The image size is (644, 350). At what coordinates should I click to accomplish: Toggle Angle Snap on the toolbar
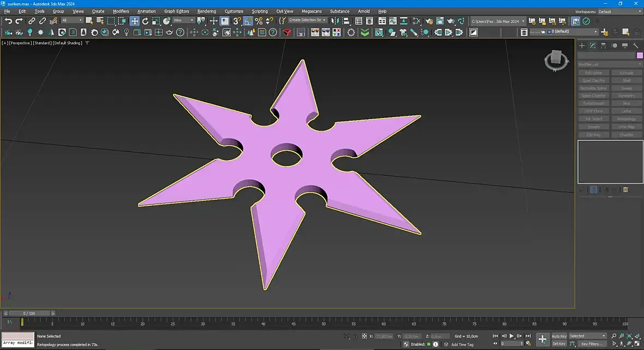coord(248,21)
